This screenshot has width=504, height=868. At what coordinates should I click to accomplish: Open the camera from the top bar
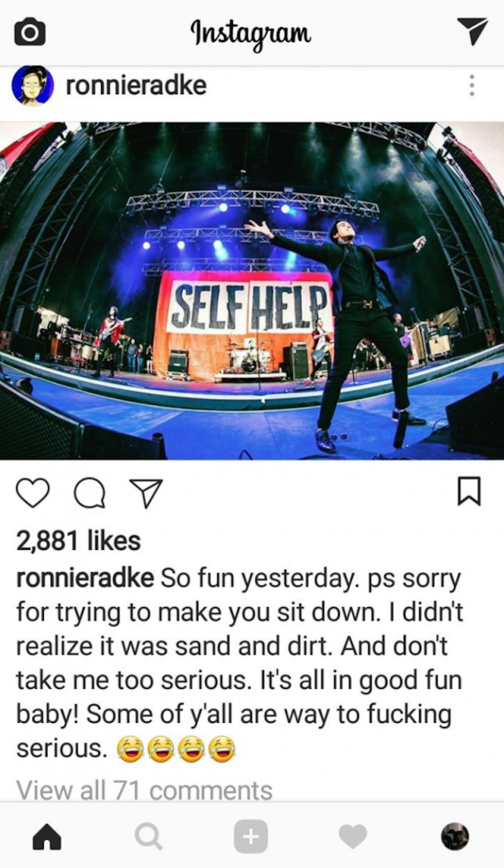tap(30, 32)
